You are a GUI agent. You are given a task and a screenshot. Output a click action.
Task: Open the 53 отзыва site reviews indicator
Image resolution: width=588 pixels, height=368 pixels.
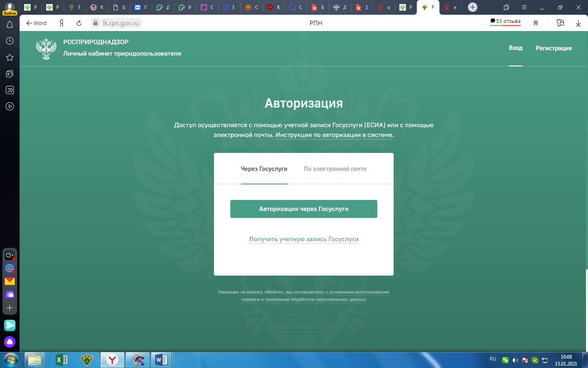point(506,21)
